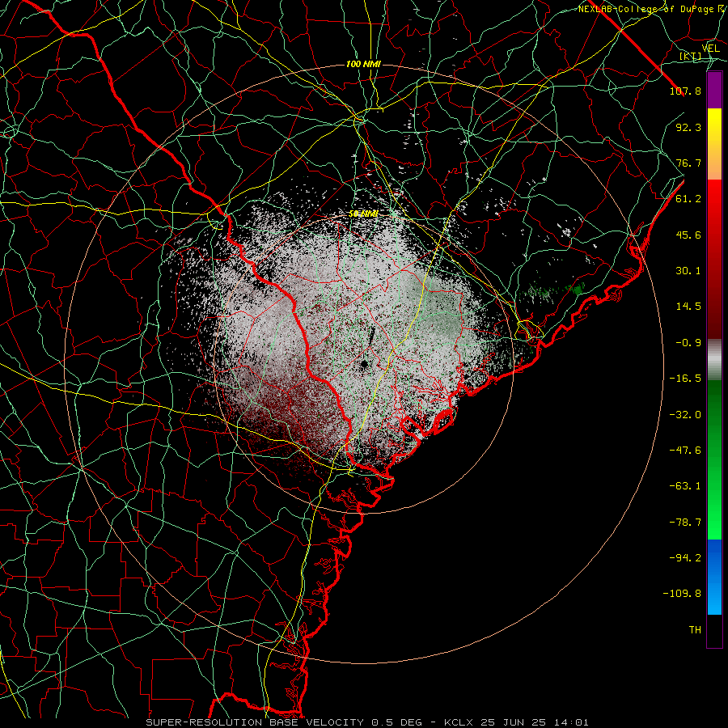
Task: Click the 14.5 velocity scale value
Action: [688, 307]
